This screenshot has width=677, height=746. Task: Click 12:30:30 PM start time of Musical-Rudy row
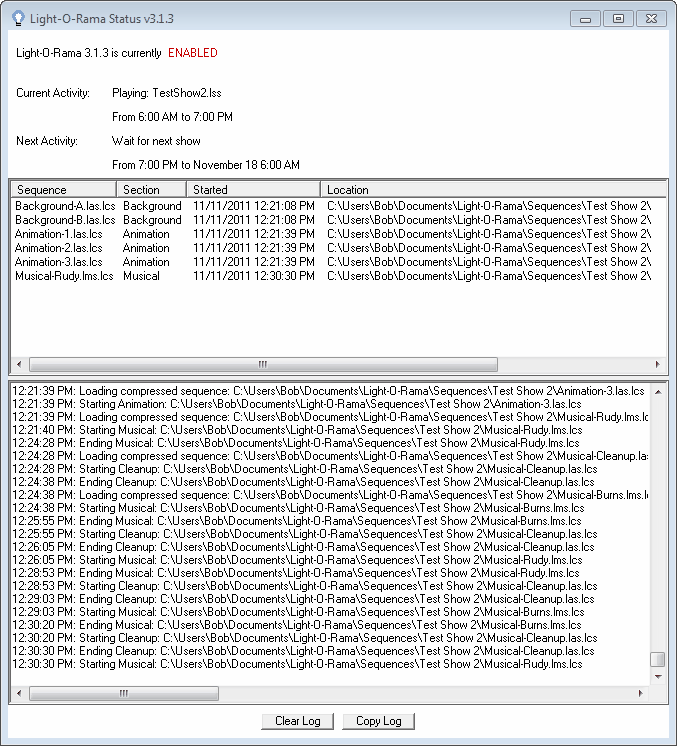click(254, 276)
